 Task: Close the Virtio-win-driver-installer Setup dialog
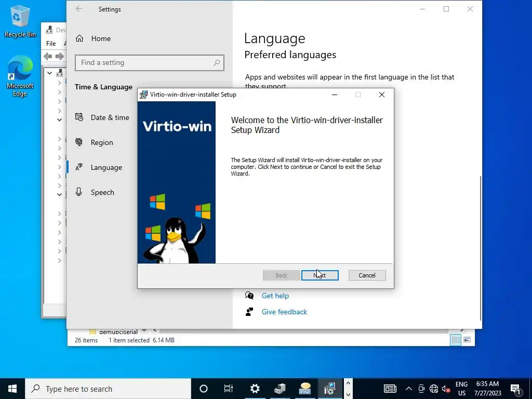[x=382, y=95]
